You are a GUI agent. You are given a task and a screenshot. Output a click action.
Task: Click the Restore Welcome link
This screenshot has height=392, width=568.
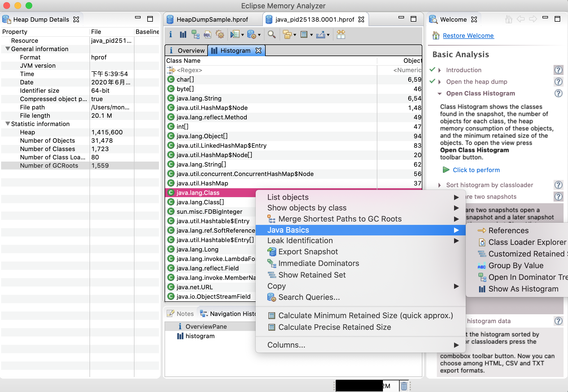point(468,36)
